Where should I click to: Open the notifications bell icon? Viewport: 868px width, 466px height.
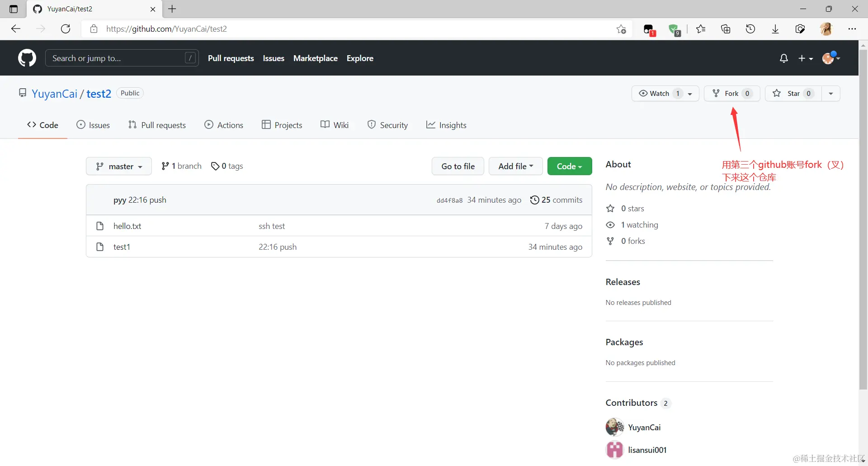click(x=784, y=58)
